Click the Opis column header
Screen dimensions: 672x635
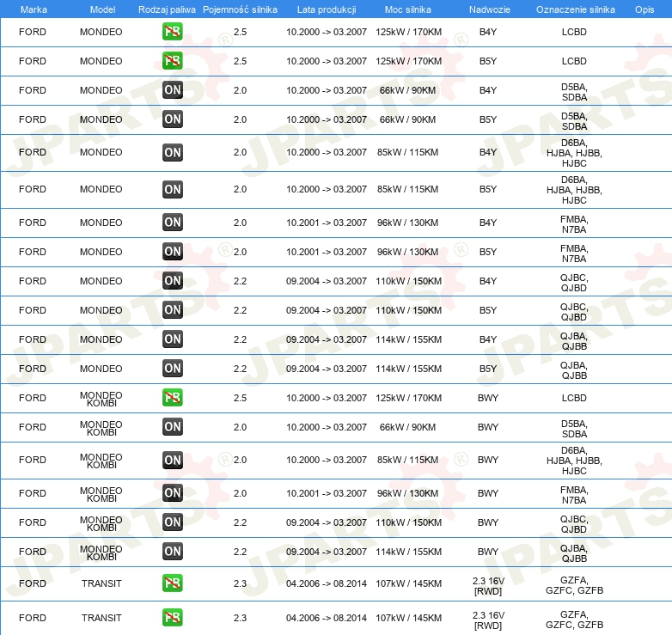point(645,9)
